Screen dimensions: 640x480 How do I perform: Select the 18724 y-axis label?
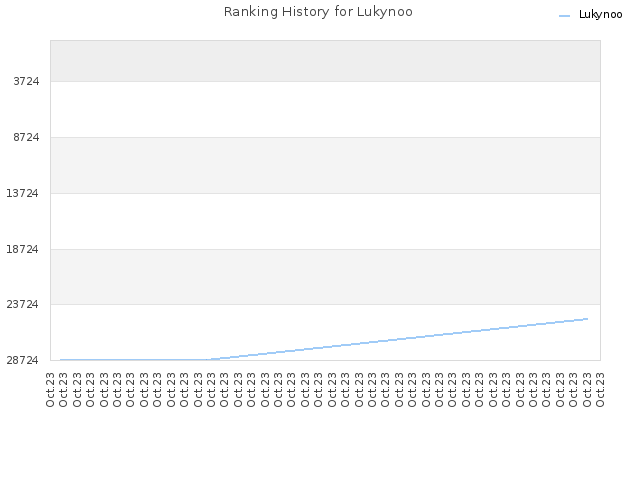[22, 249]
